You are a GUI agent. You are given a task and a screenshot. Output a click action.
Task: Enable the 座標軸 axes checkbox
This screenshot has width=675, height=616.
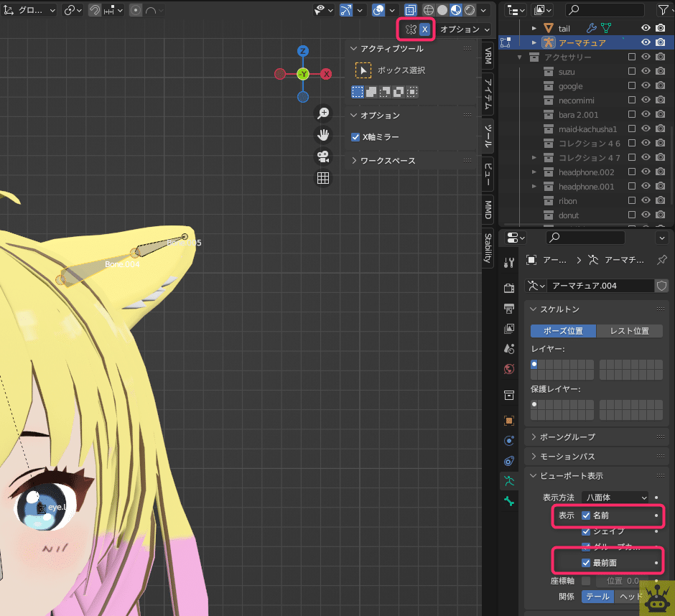point(586,581)
